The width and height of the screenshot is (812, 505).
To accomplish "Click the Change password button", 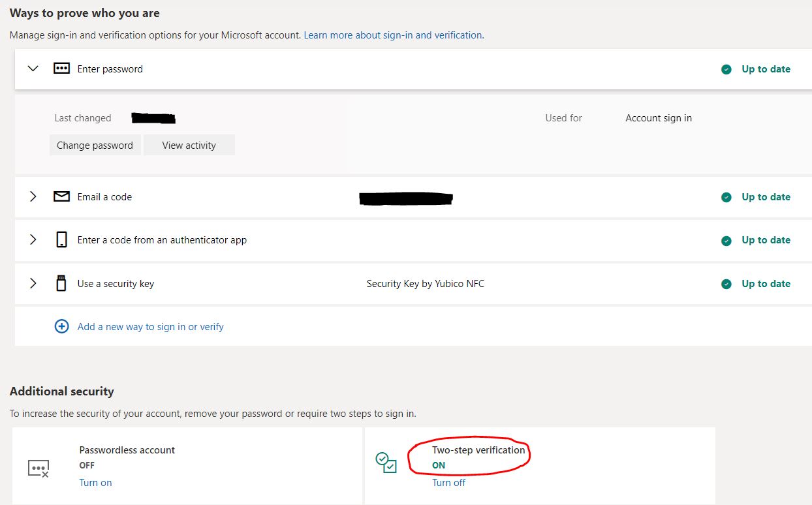I will click(95, 145).
